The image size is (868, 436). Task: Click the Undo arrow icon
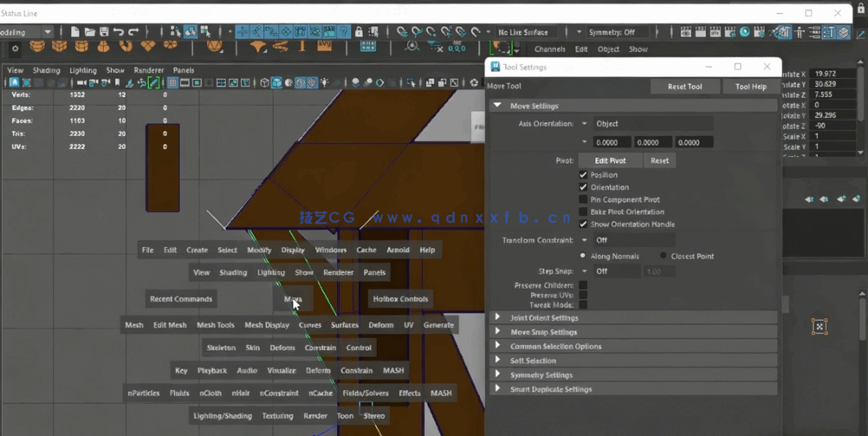pos(119,32)
